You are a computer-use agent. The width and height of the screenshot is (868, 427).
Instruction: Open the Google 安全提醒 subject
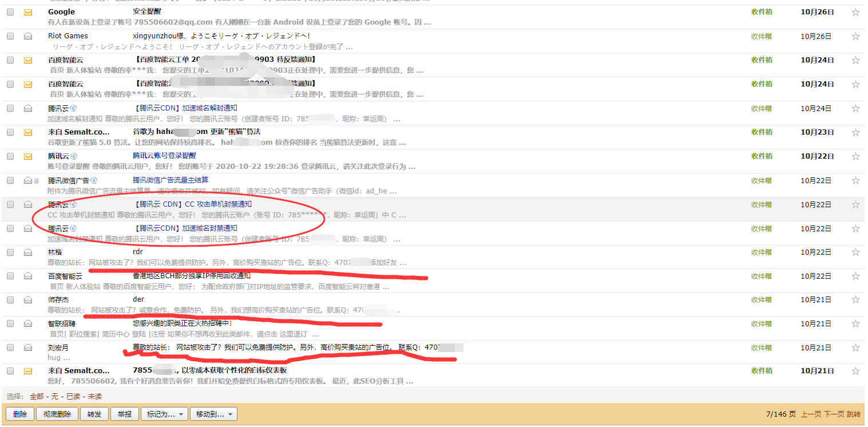tap(146, 11)
